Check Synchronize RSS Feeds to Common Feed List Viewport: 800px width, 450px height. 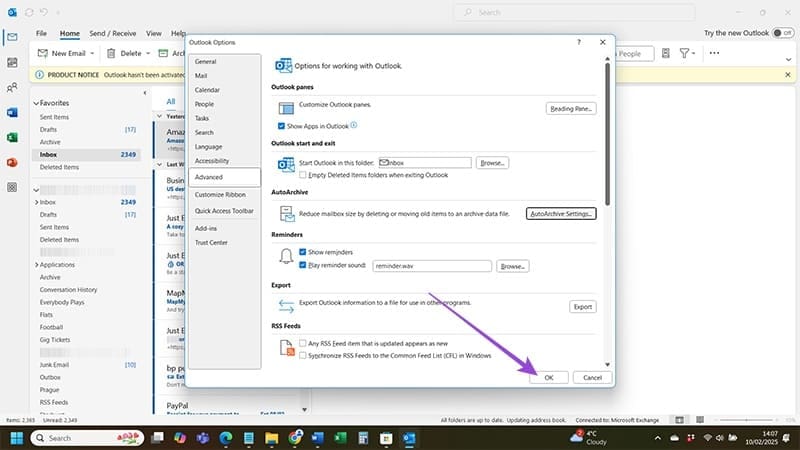[303, 356]
